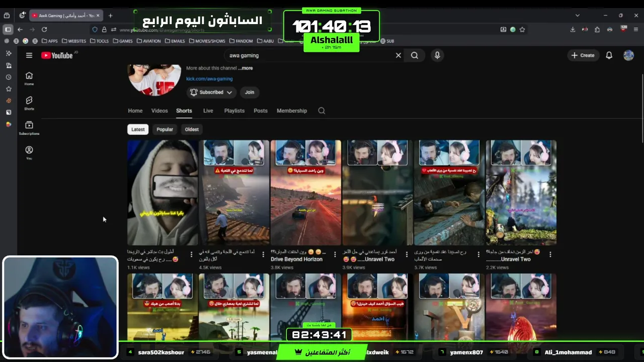Reload the page in the browser

coord(44,30)
